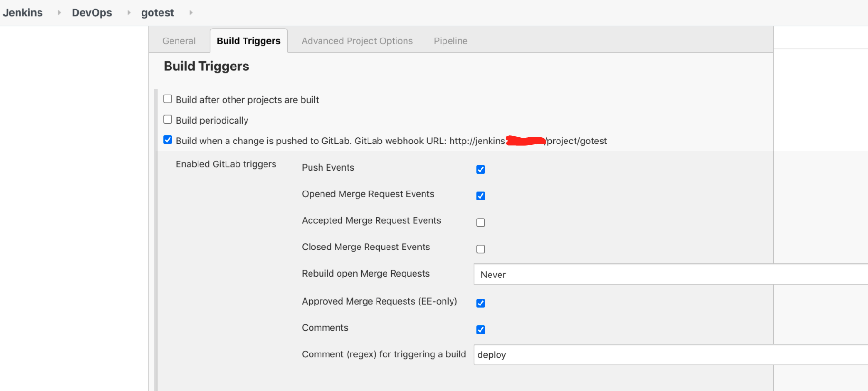Select the Build Triggers tab
The image size is (868, 391).
248,41
